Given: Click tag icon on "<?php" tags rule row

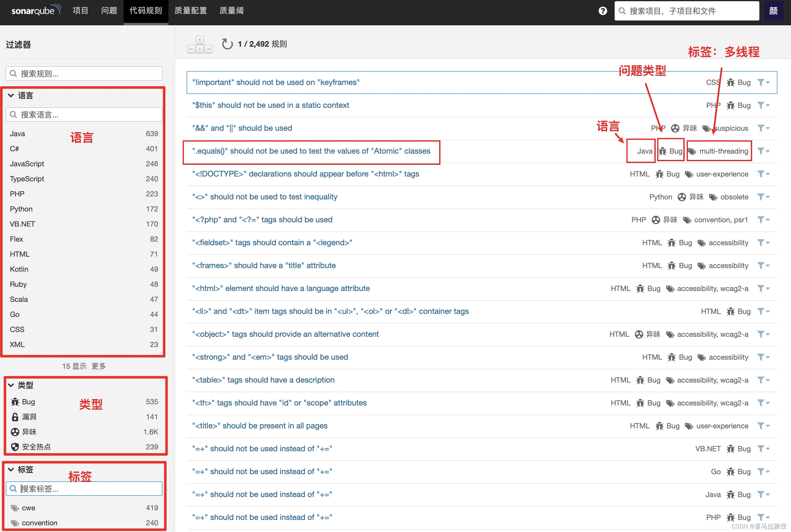Looking at the screenshot, I should point(687,220).
